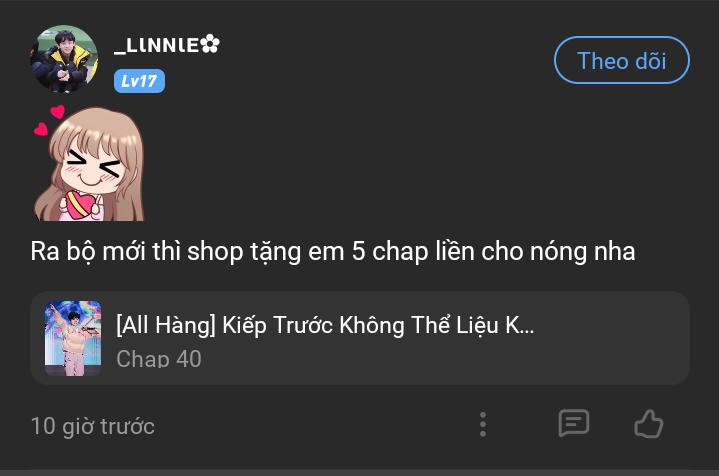Like the comment with the thumbs-up icon
This screenshot has width=719, height=476.
(648, 424)
